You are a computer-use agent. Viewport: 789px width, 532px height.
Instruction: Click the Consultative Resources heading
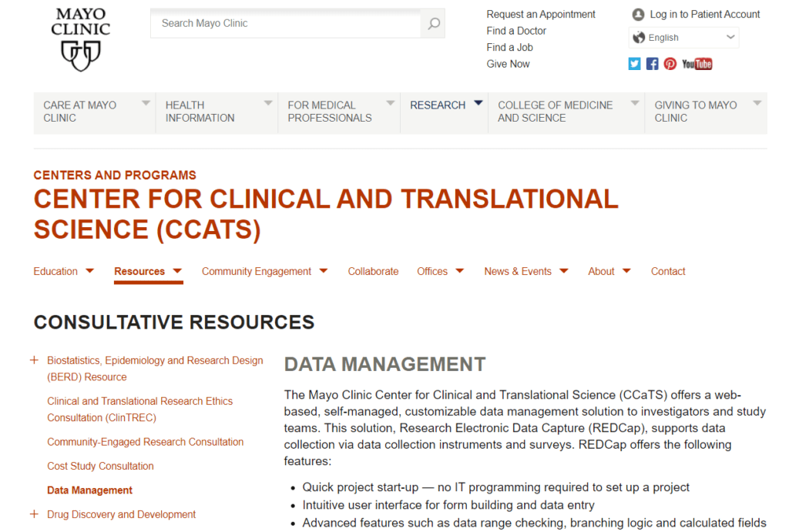[x=174, y=323]
